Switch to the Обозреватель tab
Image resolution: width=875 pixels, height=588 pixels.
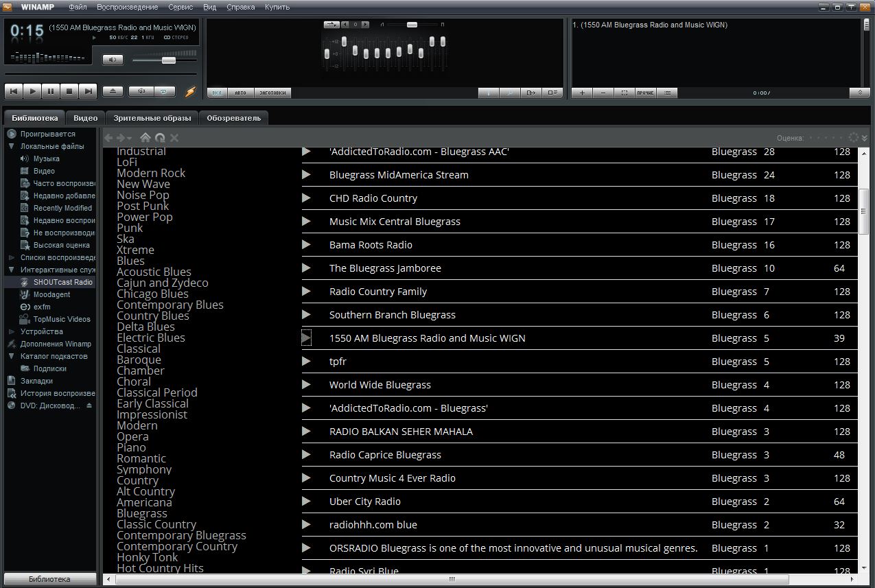pyautogui.click(x=234, y=118)
